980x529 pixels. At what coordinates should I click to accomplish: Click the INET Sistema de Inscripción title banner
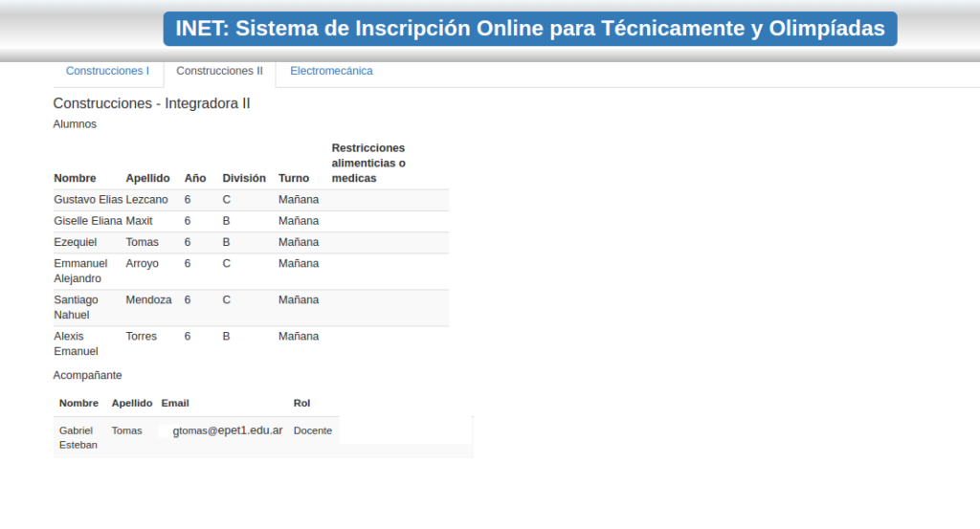point(530,29)
